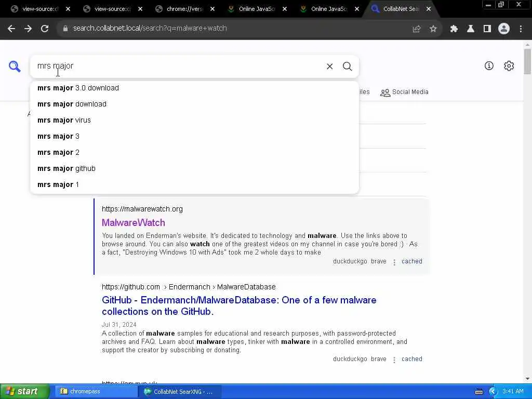Click the site lock icon
Viewport: 532px width, 399px height.
click(x=65, y=29)
